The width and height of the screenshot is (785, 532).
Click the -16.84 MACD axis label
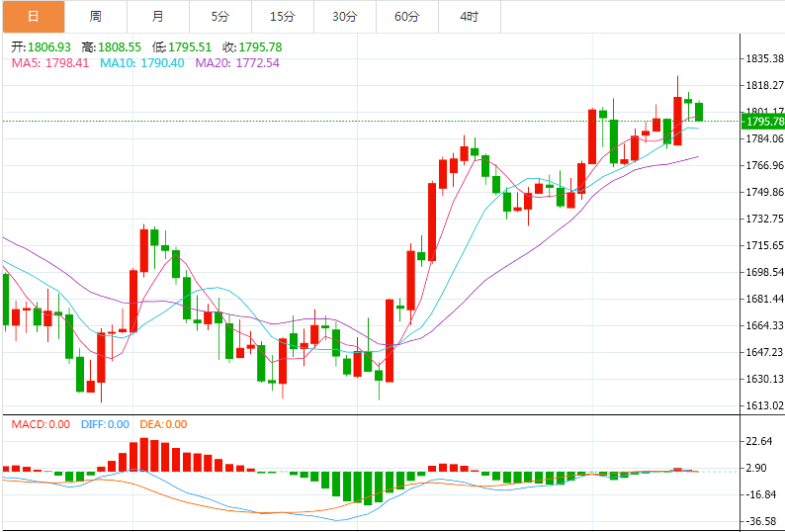[x=761, y=495]
